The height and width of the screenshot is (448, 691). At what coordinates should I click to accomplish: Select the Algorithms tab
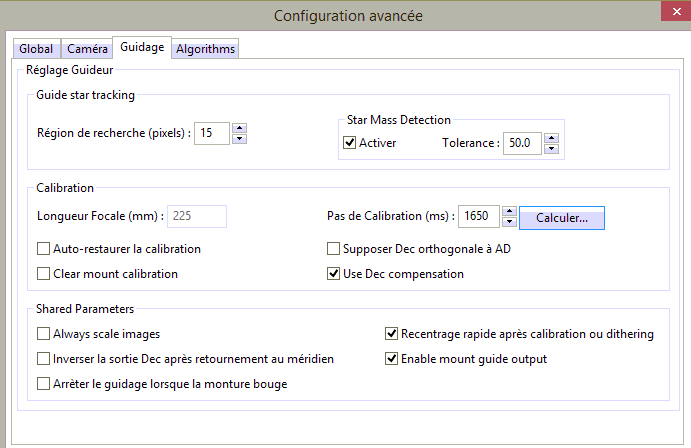205,49
